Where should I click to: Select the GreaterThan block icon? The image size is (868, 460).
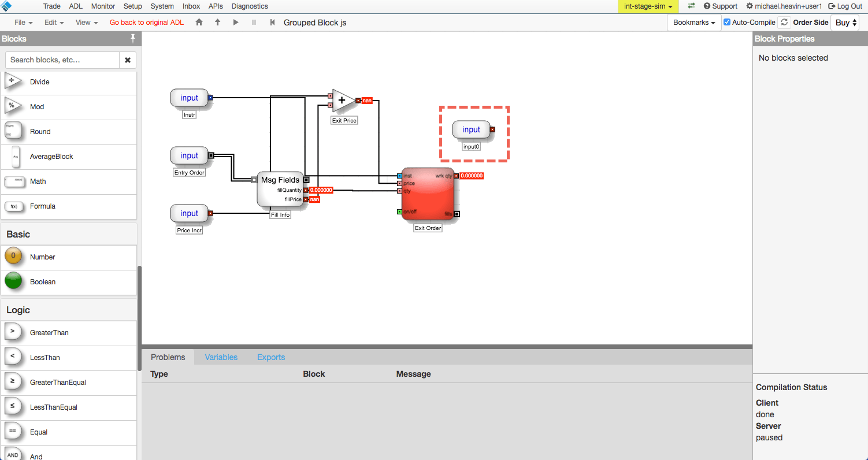click(13, 332)
